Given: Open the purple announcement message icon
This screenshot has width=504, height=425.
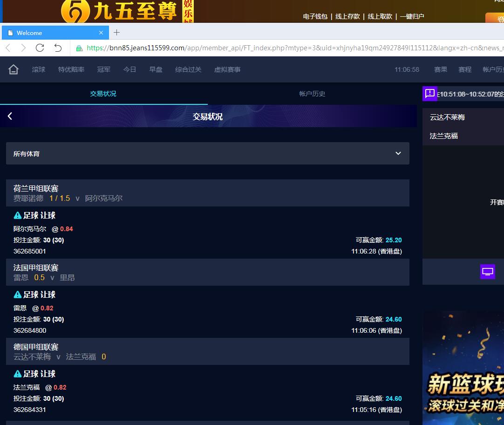Looking at the screenshot, I should click(x=430, y=94).
